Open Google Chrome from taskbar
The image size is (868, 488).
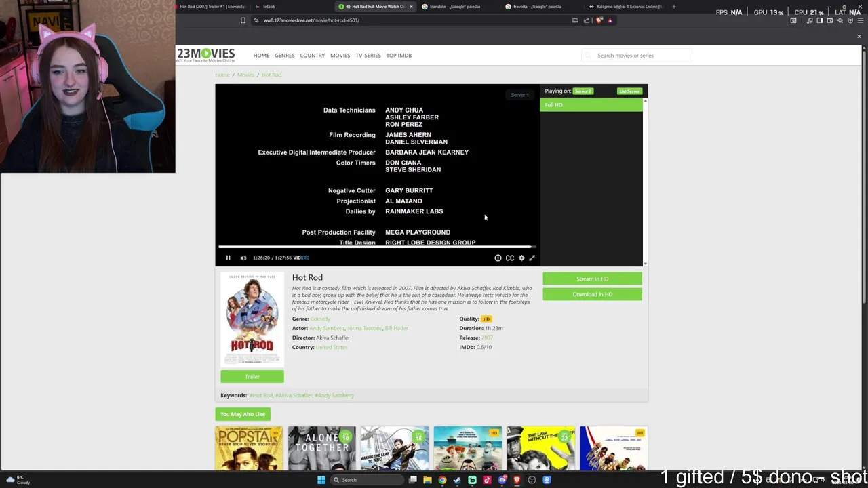442,480
